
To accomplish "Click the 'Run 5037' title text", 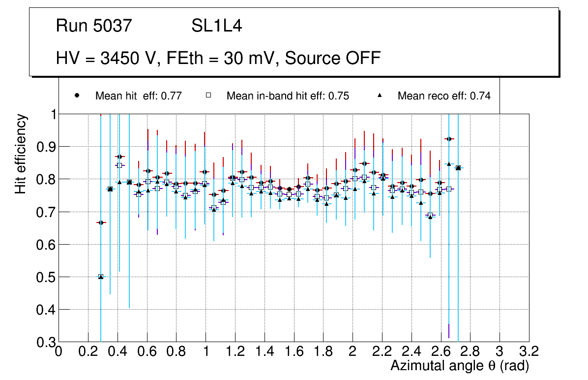I will click(x=94, y=26).
